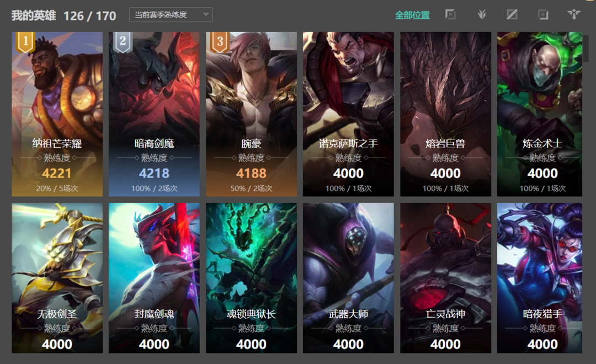Open the 诺克萨斯之手 hero card

(x=348, y=114)
